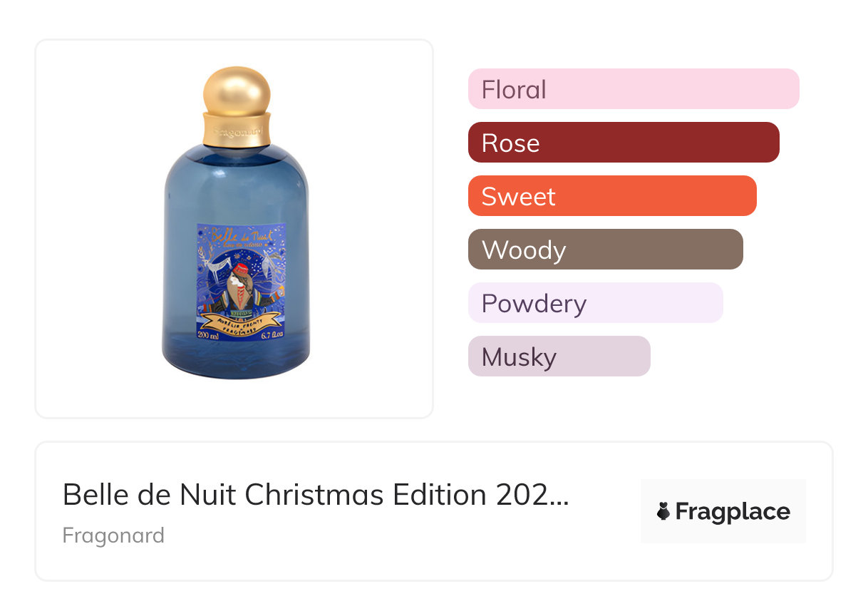Select the Powdery accord bar

point(595,303)
